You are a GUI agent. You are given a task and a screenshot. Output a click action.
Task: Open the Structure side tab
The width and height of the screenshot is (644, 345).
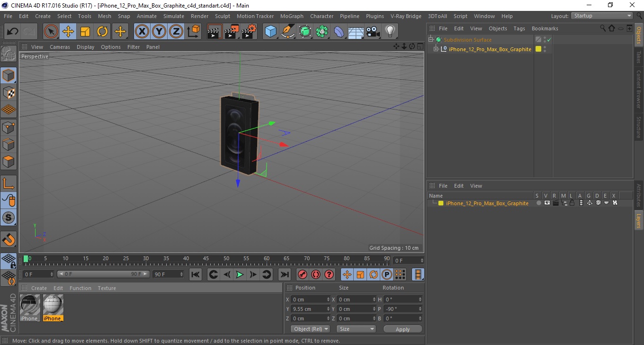[x=639, y=127]
